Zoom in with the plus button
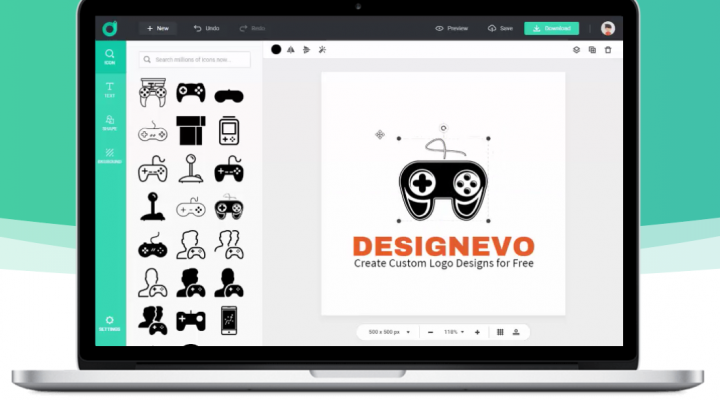Viewport: 720px width, 400px height. 477,332
